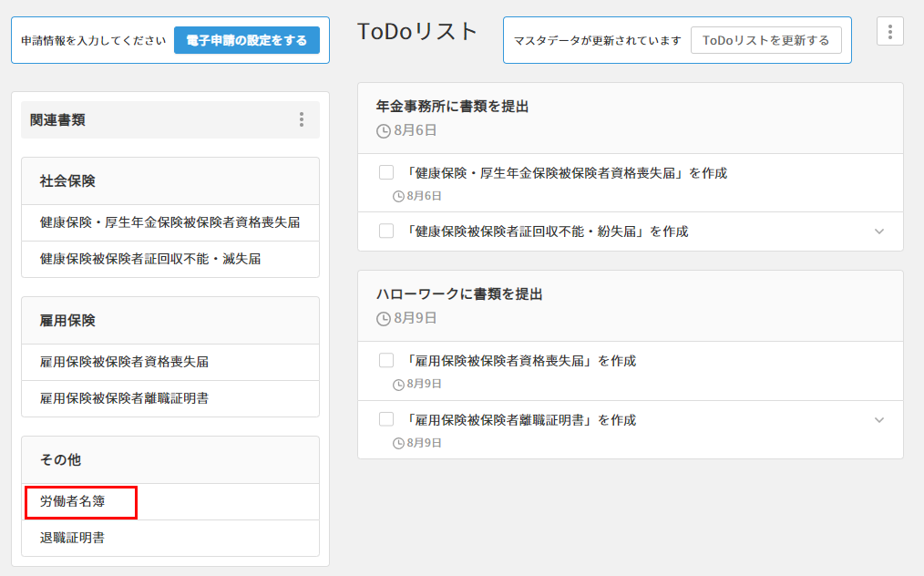Open the ToDoリスト kebab menu at top right
Image resolution: width=924 pixels, height=576 pixels.
pyautogui.click(x=889, y=31)
